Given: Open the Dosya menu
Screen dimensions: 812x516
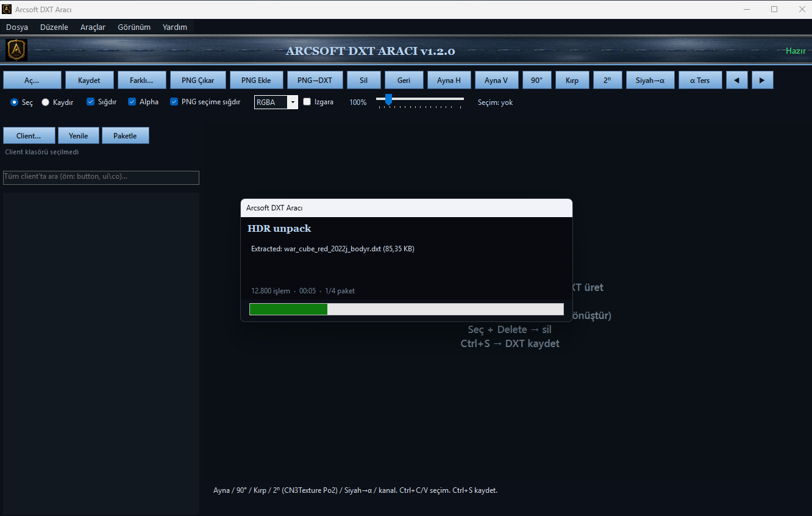Looking at the screenshot, I should coord(17,27).
